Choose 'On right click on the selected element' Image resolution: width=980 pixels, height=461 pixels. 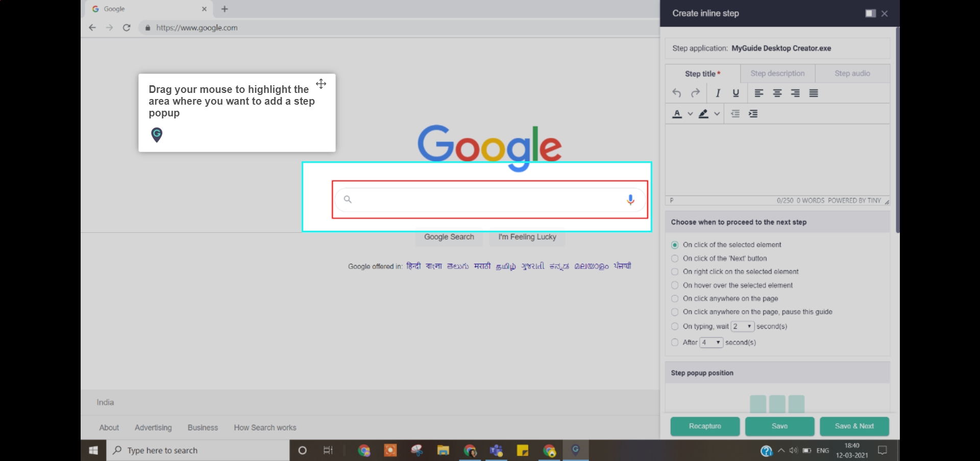pyautogui.click(x=675, y=272)
